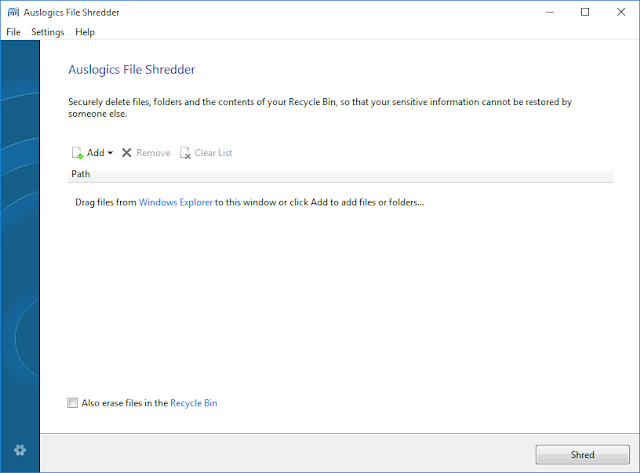The width and height of the screenshot is (640, 473).
Task: Open settings via sidebar gear icon
Action: click(x=20, y=450)
